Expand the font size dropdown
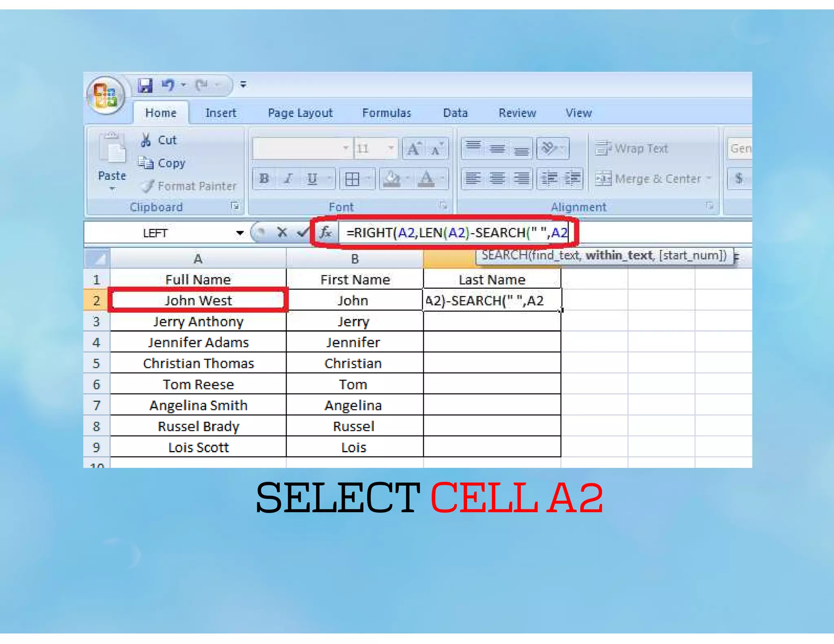Viewport: 834px width, 644px height. (391, 148)
